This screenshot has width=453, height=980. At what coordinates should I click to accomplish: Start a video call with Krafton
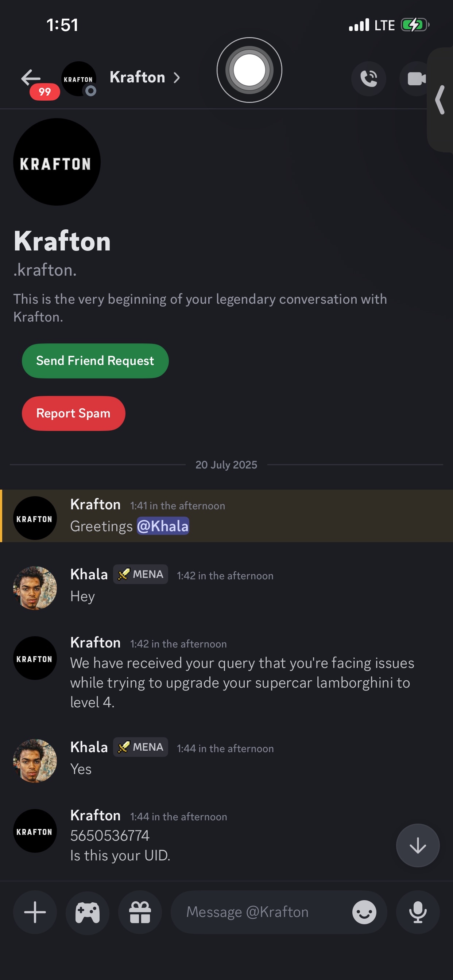point(416,79)
